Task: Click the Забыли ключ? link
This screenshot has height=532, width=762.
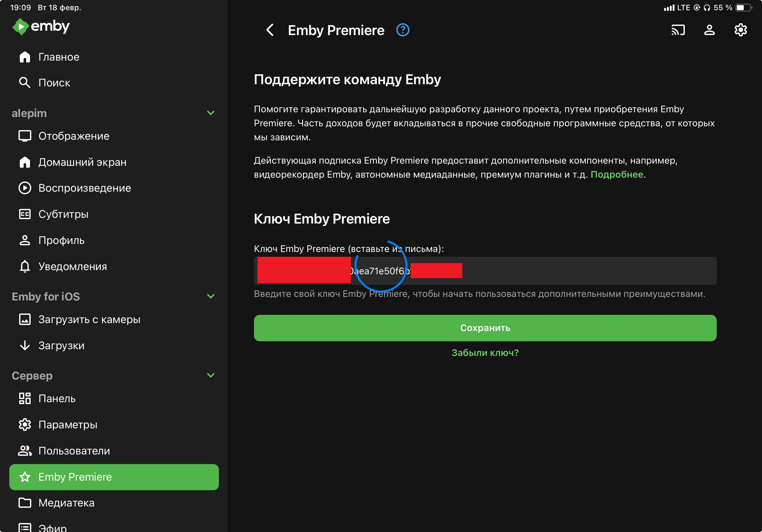Action: click(485, 352)
